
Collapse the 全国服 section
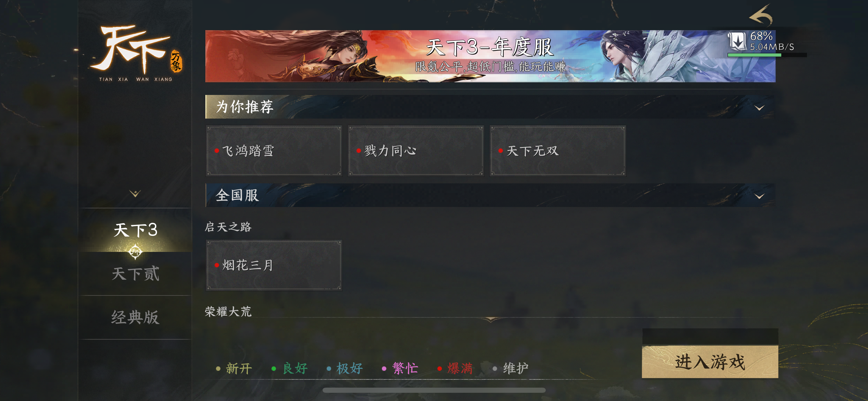(759, 196)
